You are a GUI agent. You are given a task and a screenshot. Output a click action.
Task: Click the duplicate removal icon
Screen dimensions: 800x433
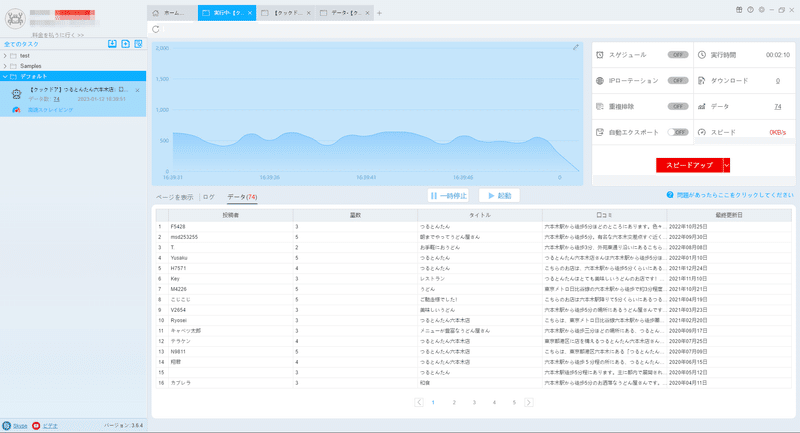click(600, 107)
